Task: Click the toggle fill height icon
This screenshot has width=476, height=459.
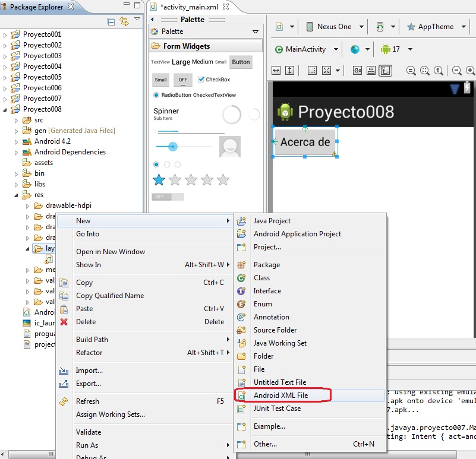Action: (x=290, y=71)
